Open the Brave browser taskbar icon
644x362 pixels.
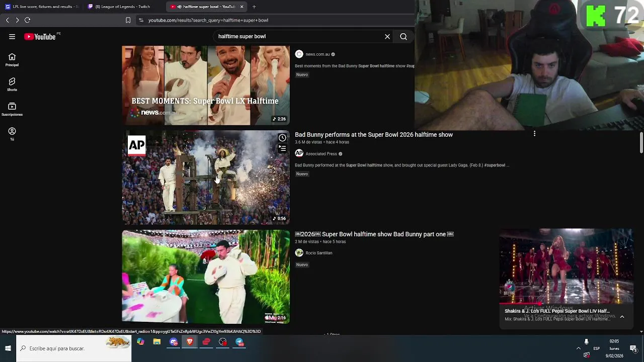(190, 342)
